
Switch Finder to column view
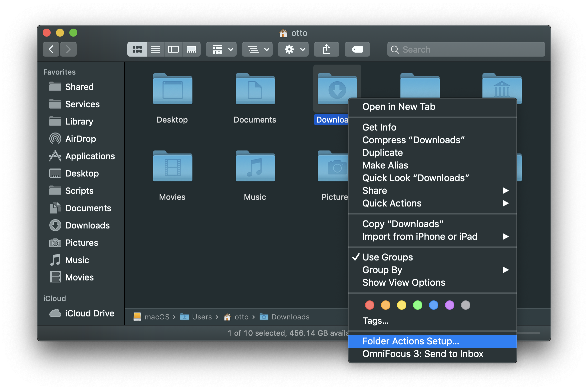point(173,49)
